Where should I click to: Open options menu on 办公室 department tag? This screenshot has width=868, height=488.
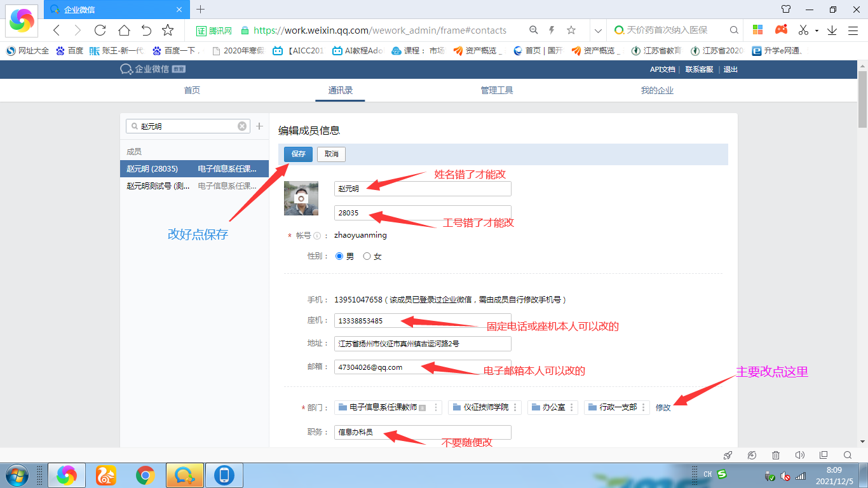[x=571, y=407]
